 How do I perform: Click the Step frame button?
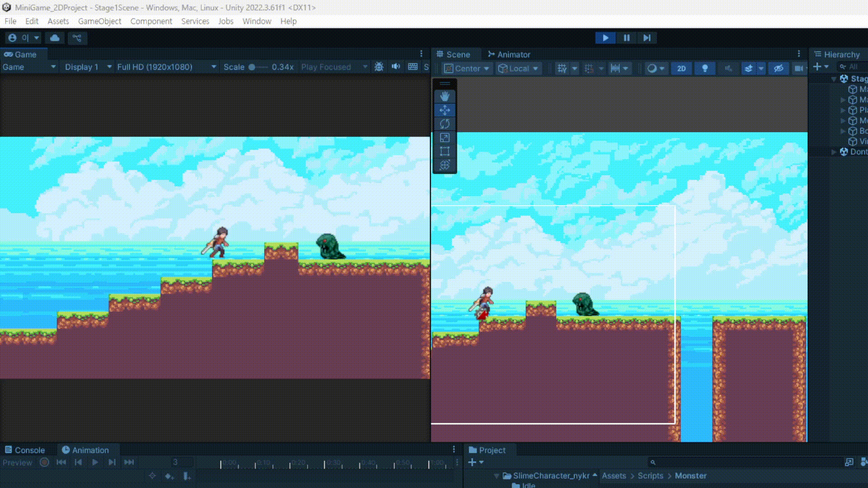(x=647, y=38)
